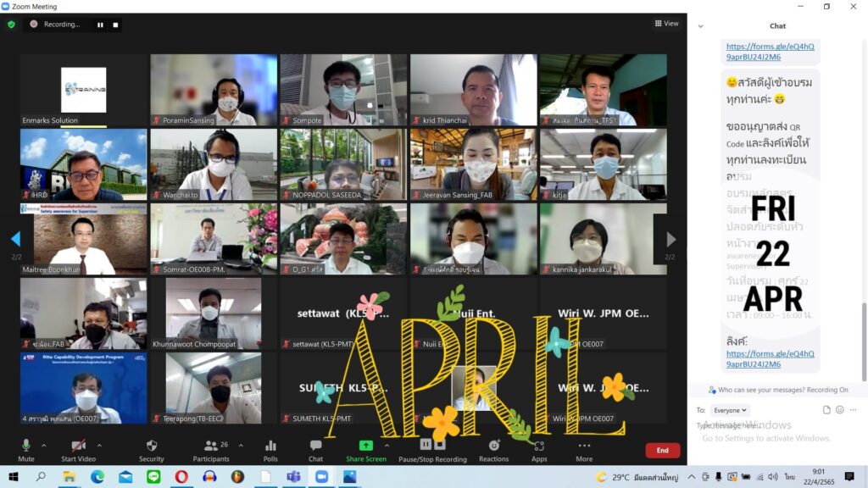Viewport: 868px width, 488px height.
Task: Select the kannika jankarakul video tile
Action: click(x=604, y=239)
